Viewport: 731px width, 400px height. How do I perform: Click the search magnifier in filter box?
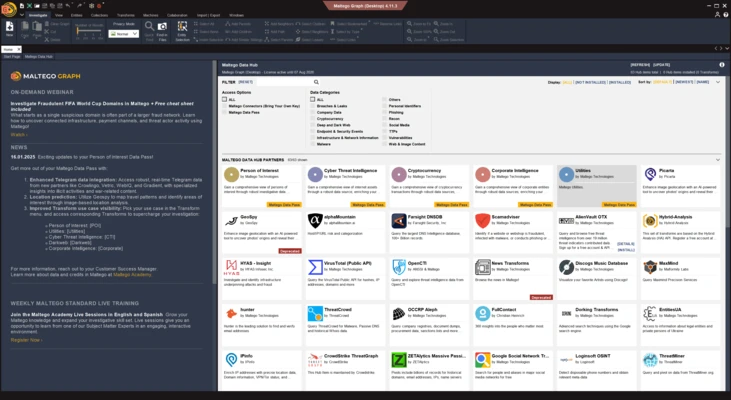pyautogui.click(x=316, y=82)
